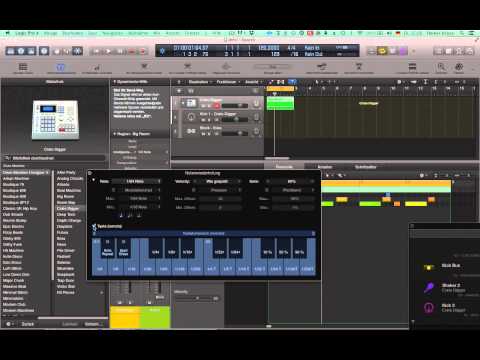Start playback with the Play button

point(108,51)
